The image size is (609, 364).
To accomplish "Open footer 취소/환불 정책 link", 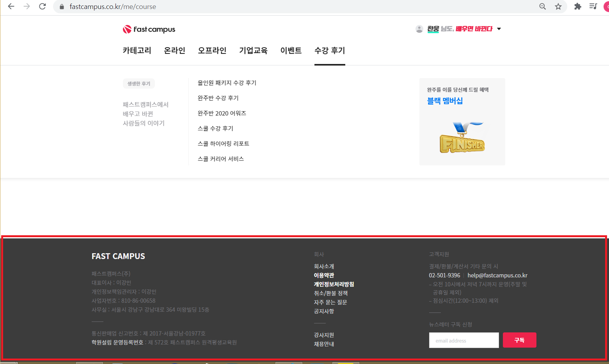I will (x=331, y=293).
